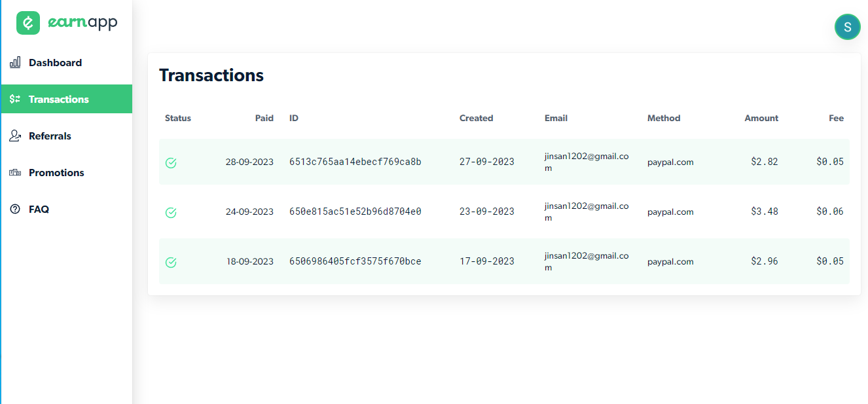Click the FAQ question mark icon
The width and height of the screenshot is (868, 404).
click(15, 210)
